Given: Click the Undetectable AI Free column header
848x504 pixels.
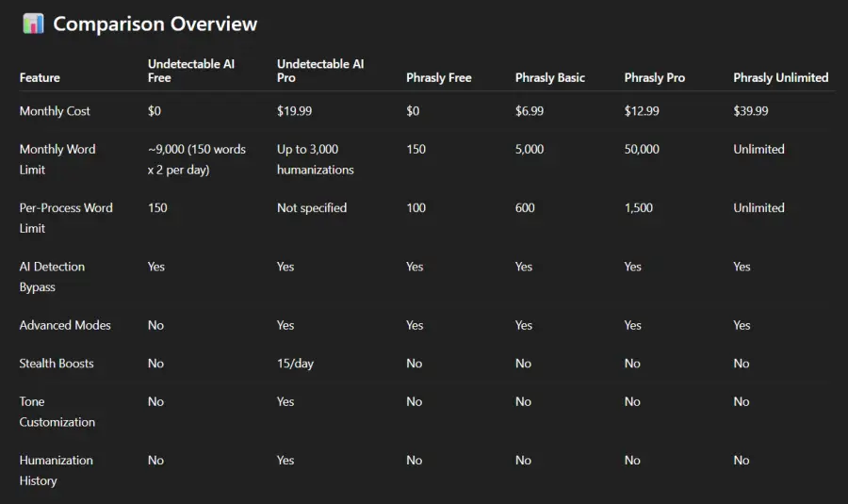Looking at the screenshot, I should (x=191, y=71).
